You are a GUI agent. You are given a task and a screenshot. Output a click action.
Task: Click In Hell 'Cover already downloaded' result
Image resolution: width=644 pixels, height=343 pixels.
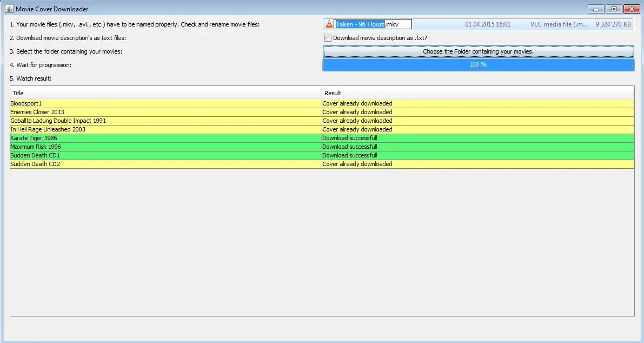[x=478, y=129]
